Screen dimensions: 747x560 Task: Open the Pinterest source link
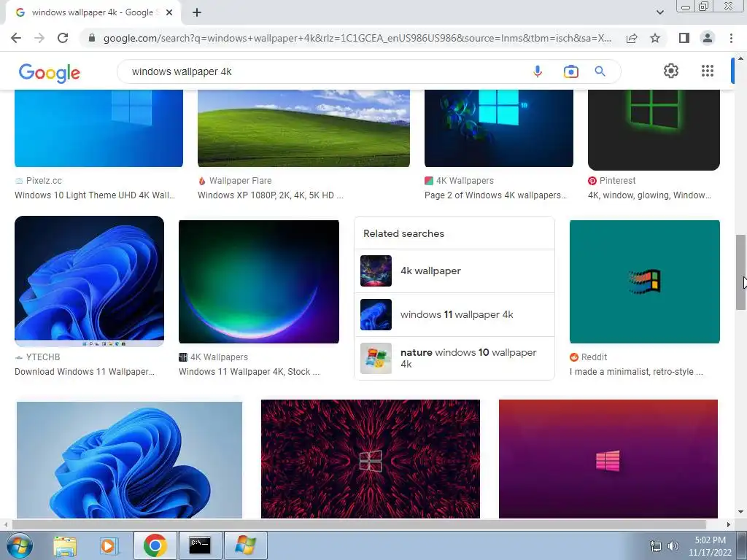pos(612,181)
